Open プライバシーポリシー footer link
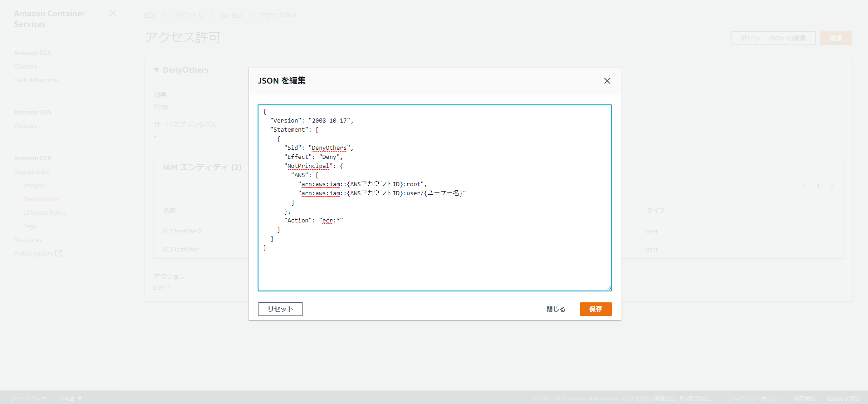This screenshot has height=404, width=868. coord(755,399)
